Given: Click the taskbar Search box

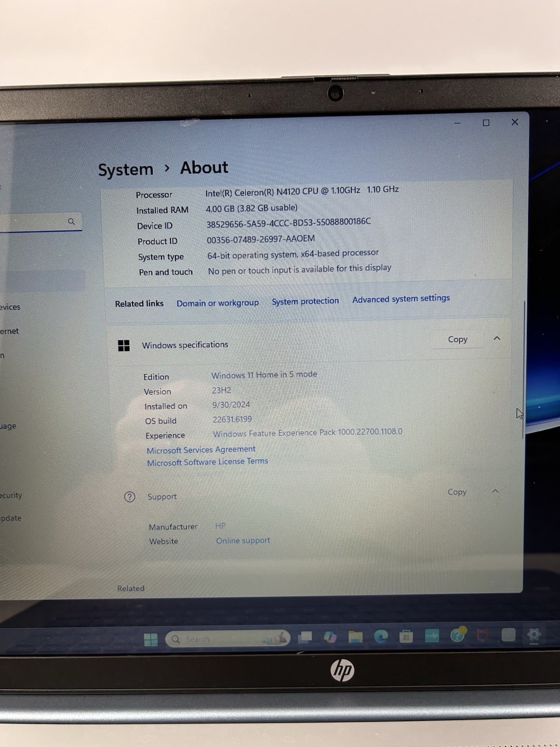Looking at the screenshot, I should tap(228, 639).
